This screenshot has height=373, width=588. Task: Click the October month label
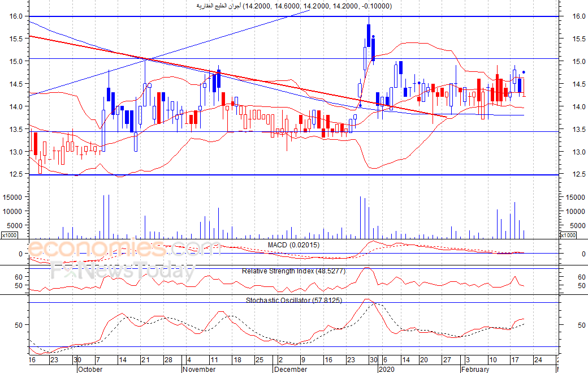90,369
